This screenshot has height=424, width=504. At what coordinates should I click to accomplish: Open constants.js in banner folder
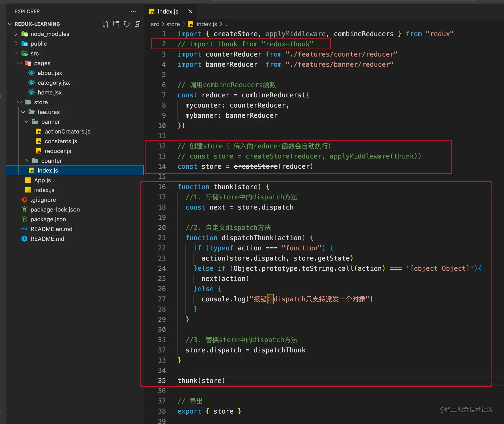61,141
